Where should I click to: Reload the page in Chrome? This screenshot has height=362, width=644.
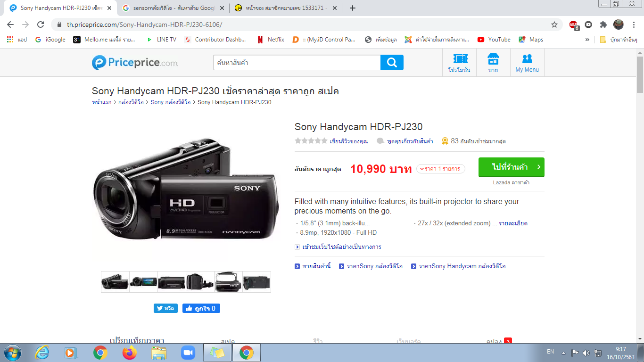41,25
